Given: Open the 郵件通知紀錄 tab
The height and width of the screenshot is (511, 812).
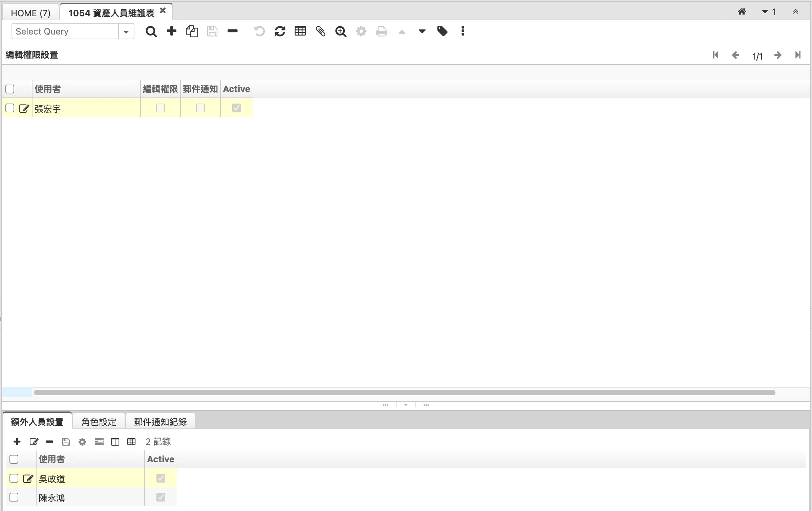Looking at the screenshot, I should tap(160, 422).
